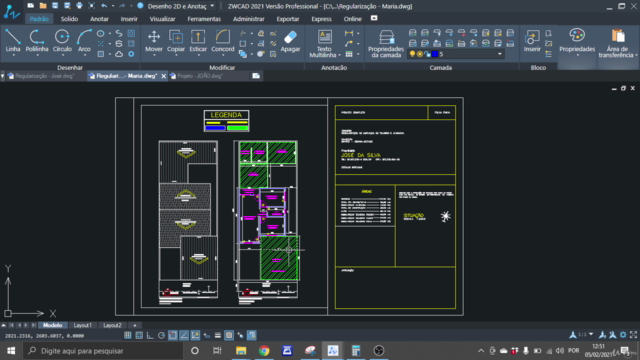This screenshot has height=360, width=640.
Task: Toggle grid display in status bar
Action: pyautogui.click(x=139, y=336)
